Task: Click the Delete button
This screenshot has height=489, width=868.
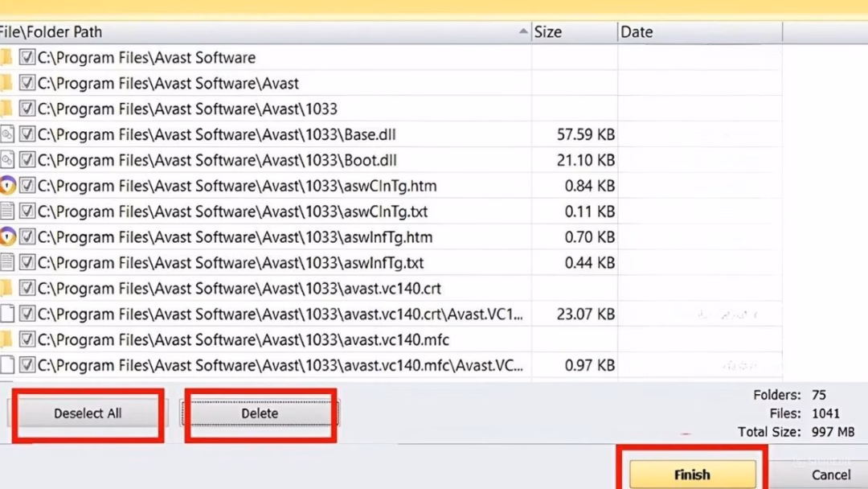Action: click(260, 413)
